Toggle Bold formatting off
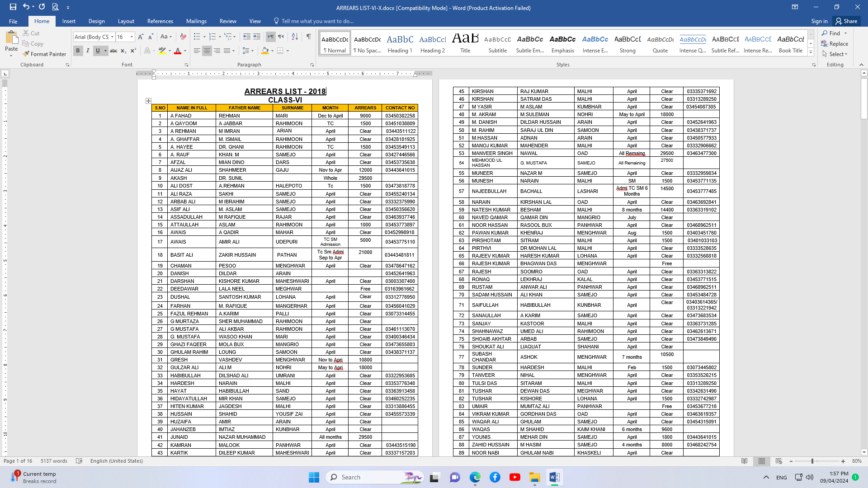 tap(78, 51)
